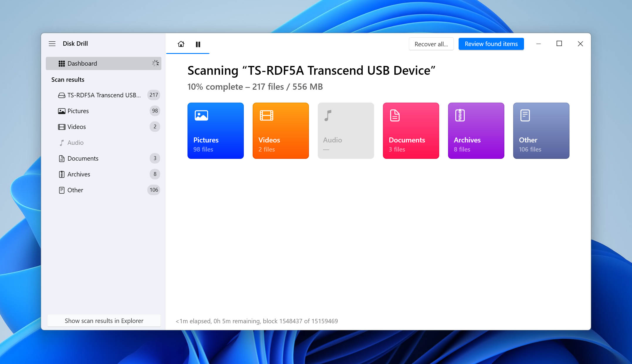Open TS-RDF5A Transcend USB scan result
Image resolution: width=632 pixels, height=364 pixels.
pos(104,95)
